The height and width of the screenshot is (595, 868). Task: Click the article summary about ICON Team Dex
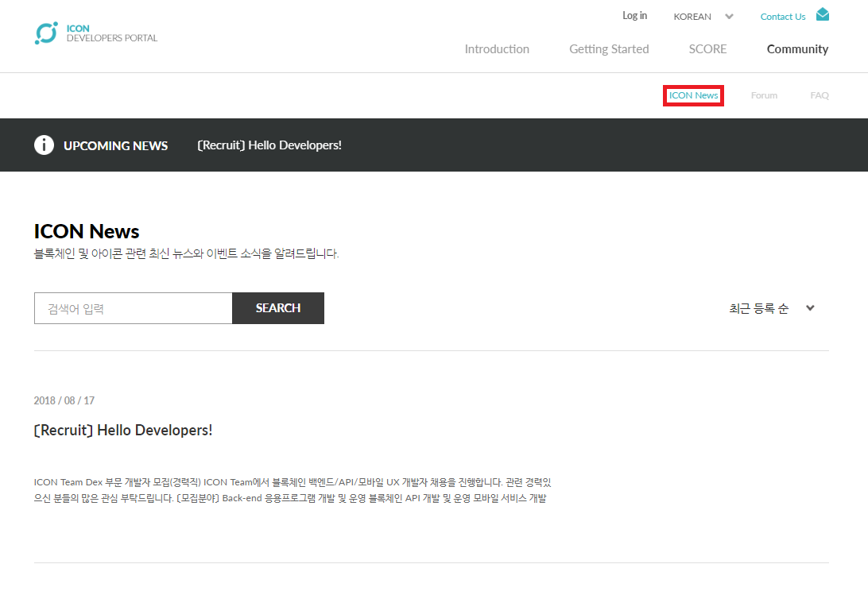pos(293,490)
